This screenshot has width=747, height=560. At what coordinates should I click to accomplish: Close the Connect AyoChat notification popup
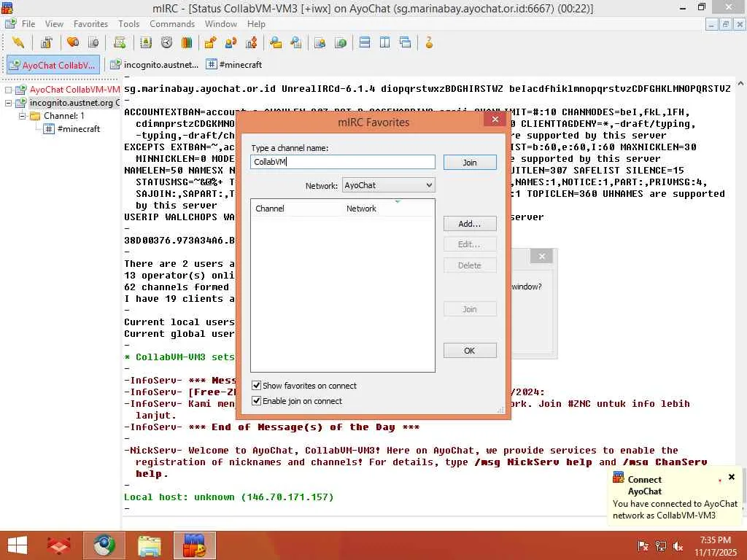click(x=732, y=477)
